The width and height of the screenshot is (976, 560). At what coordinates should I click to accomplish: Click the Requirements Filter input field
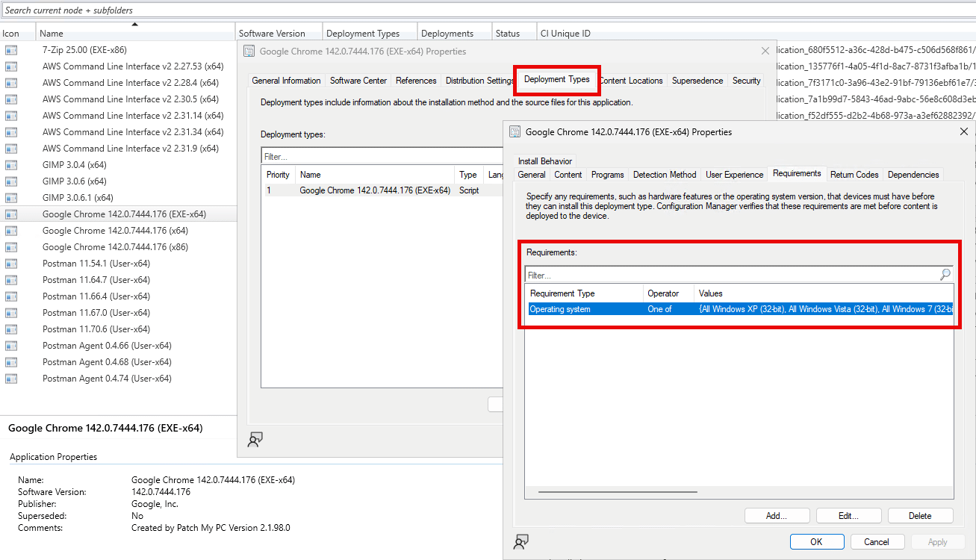(730, 275)
